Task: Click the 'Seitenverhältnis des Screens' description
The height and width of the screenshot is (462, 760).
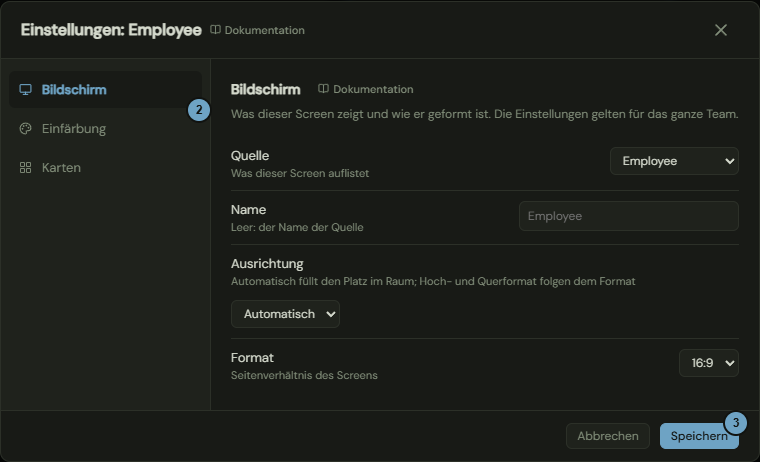Action: [304, 375]
